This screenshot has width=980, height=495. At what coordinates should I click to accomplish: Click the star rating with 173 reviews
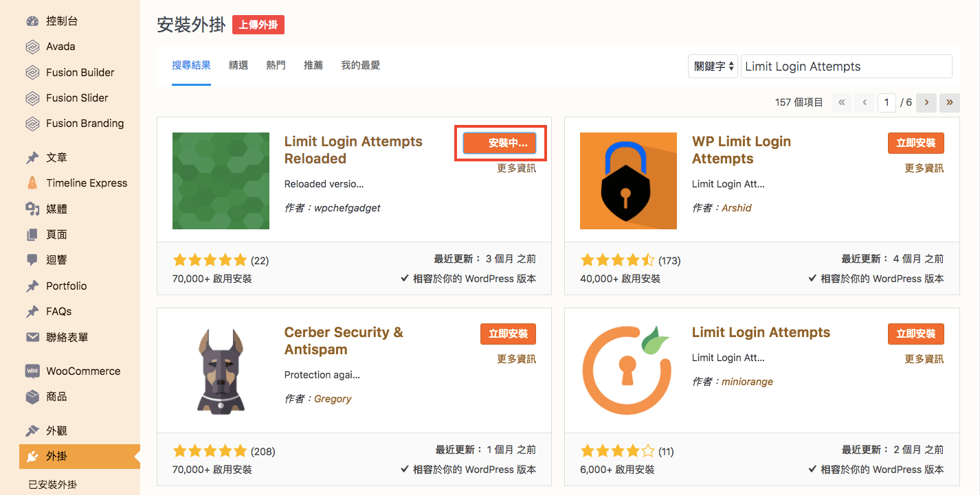click(x=618, y=260)
